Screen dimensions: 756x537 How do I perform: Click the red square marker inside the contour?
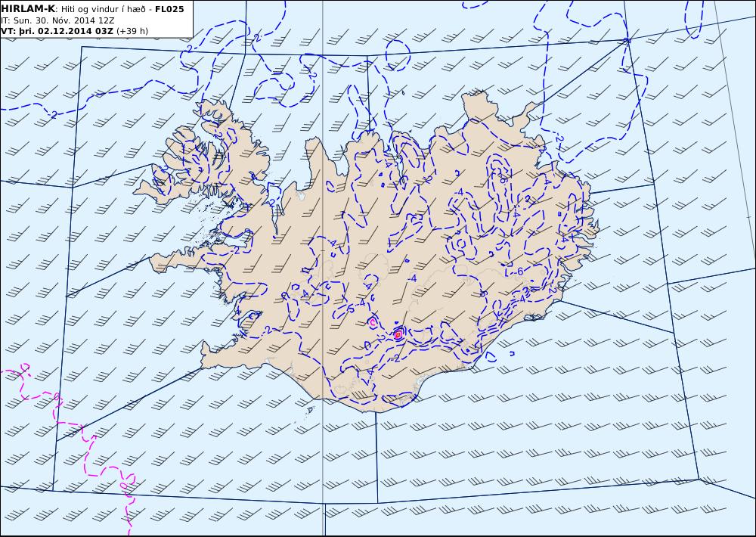click(398, 334)
